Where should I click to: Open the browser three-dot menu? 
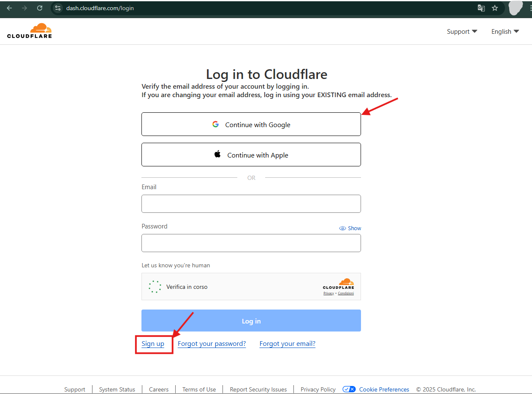[530, 8]
